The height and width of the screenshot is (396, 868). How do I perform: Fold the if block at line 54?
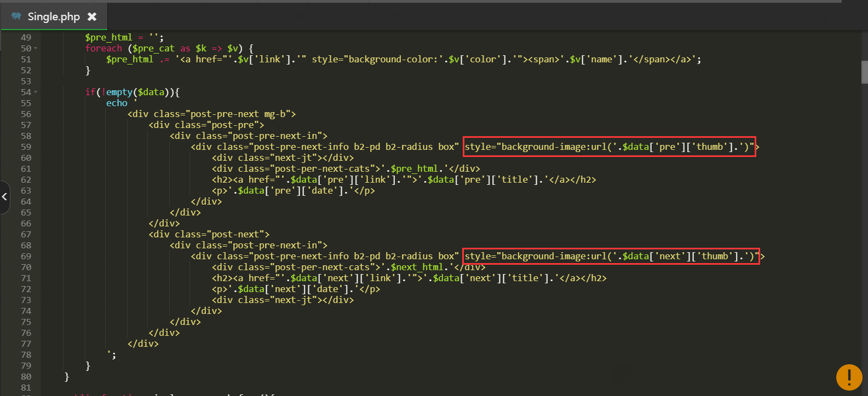[x=36, y=92]
